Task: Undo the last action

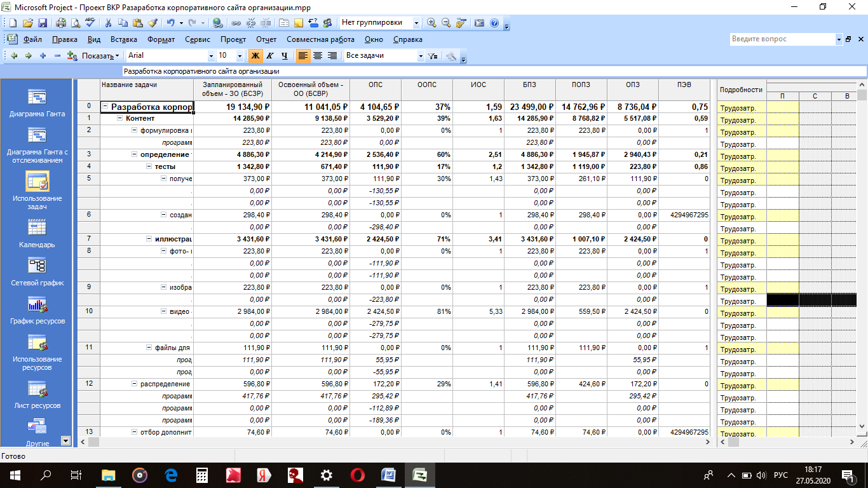Action: [x=170, y=23]
